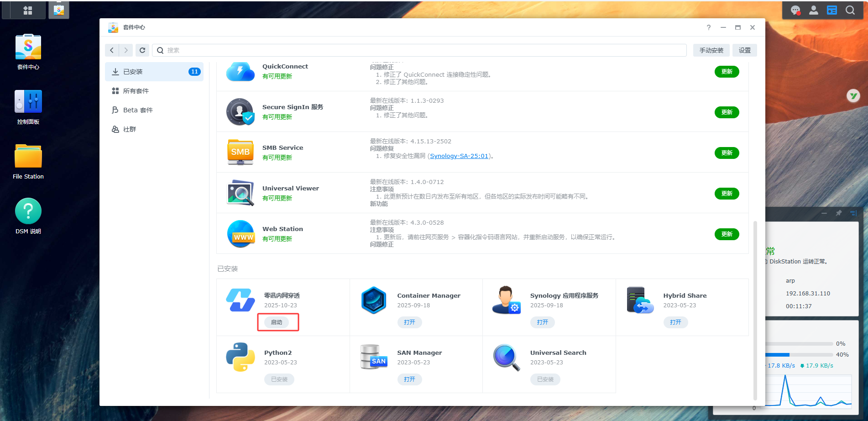Go back with the left chevron button
868x421 pixels.
(x=112, y=50)
